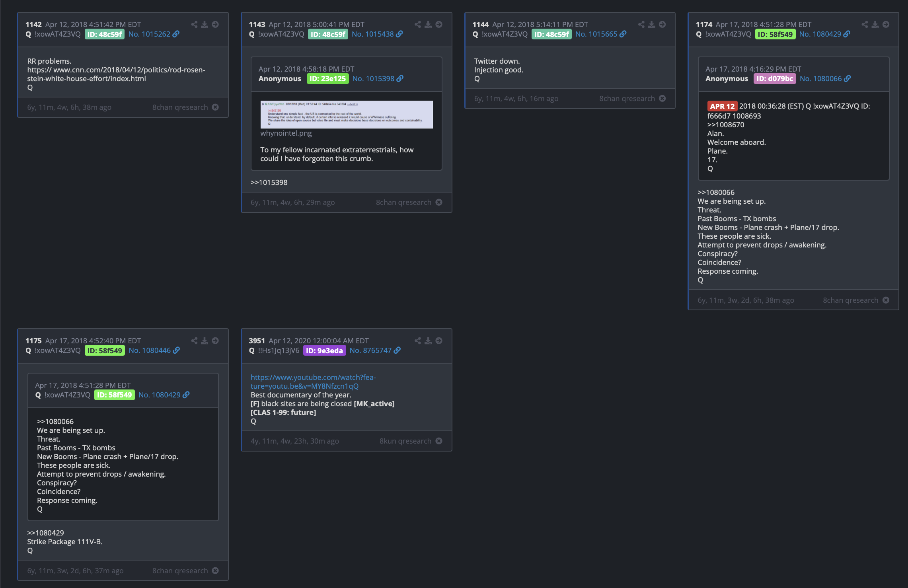Share post 1143 using share icon
908x588 pixels.
click(418, 24)
